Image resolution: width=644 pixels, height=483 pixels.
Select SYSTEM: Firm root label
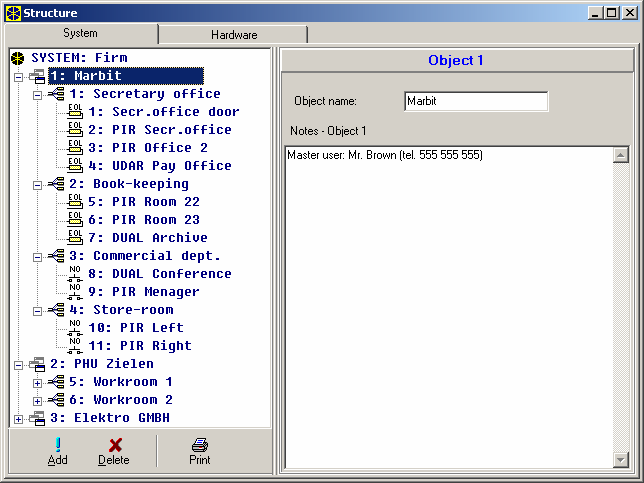(x=79, y=58)
